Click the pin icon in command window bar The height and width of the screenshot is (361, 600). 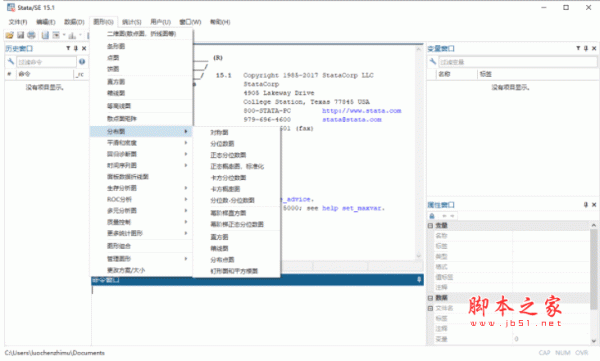(x=419, y=280)
